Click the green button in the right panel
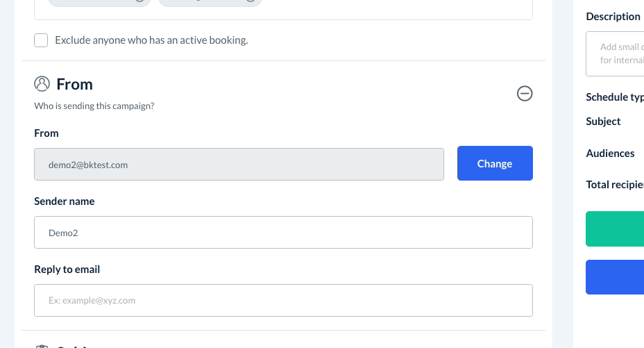The height and width of the screenshot is (348, 644). coord(615,229)
